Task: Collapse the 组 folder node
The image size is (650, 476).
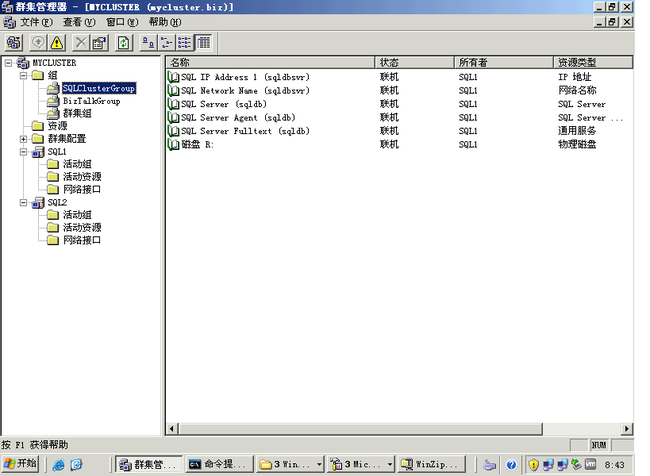Action: point(24,75)
